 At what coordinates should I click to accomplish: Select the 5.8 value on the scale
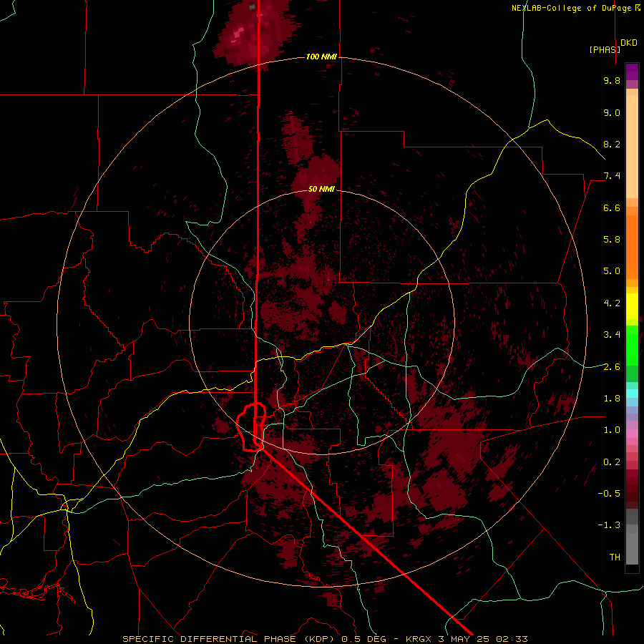(612, 240)
